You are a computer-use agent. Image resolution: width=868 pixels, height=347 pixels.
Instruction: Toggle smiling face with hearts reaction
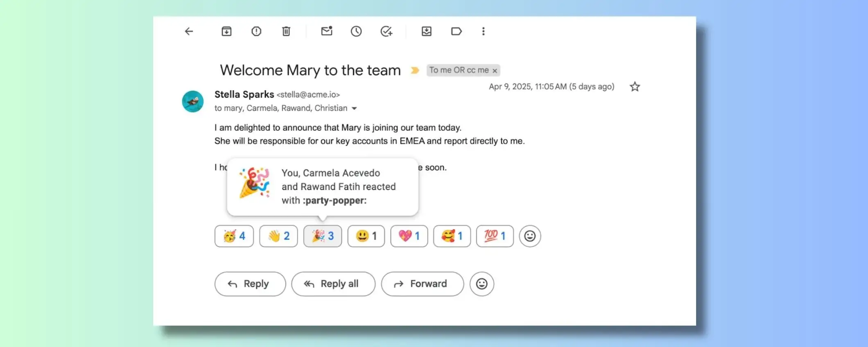[x=452, y=236]
